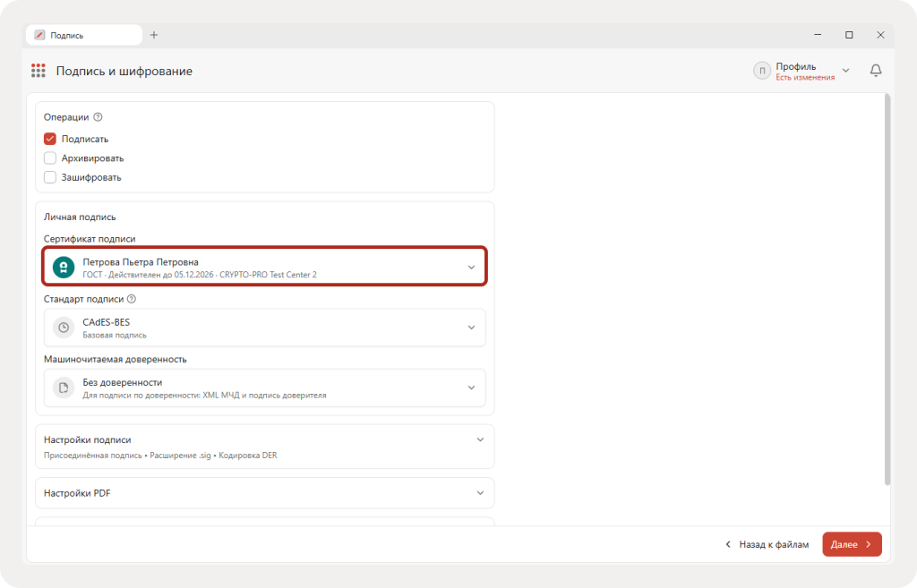
Task: Click the notifications bell icon
Action: [x=876, y=70]
